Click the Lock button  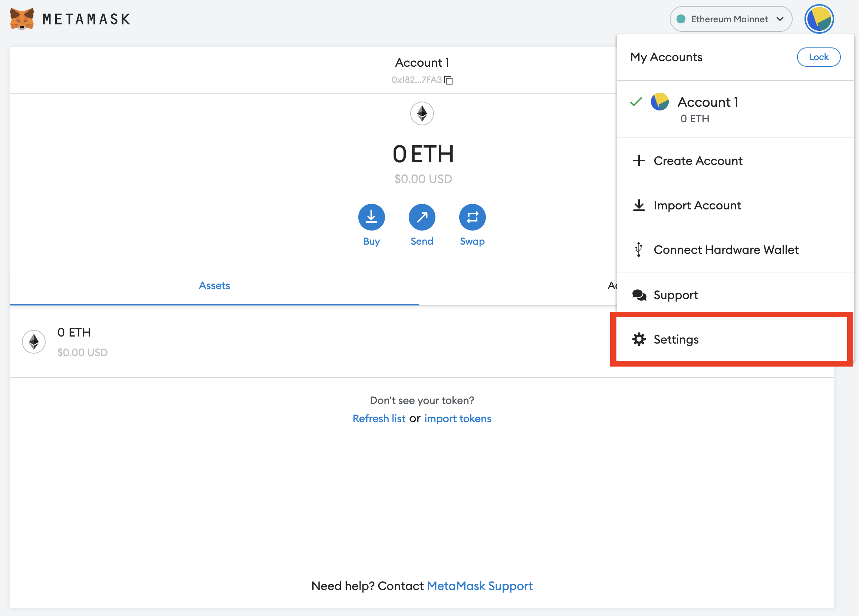tap(819, 57)
